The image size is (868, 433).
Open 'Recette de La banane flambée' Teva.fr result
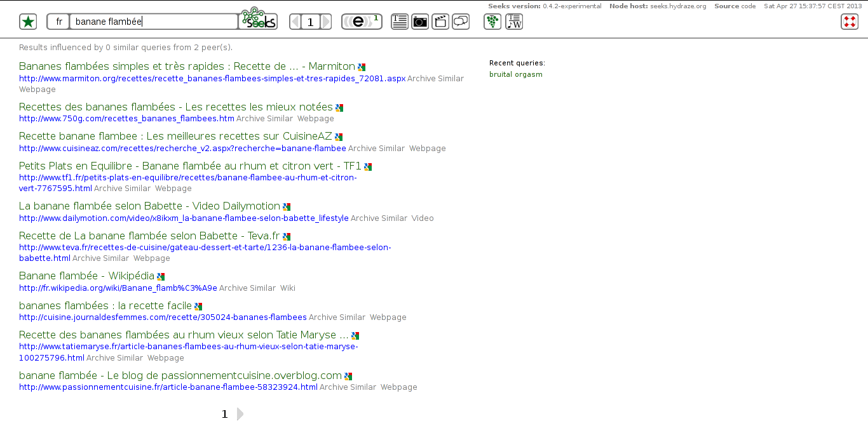tap(149, 236)
